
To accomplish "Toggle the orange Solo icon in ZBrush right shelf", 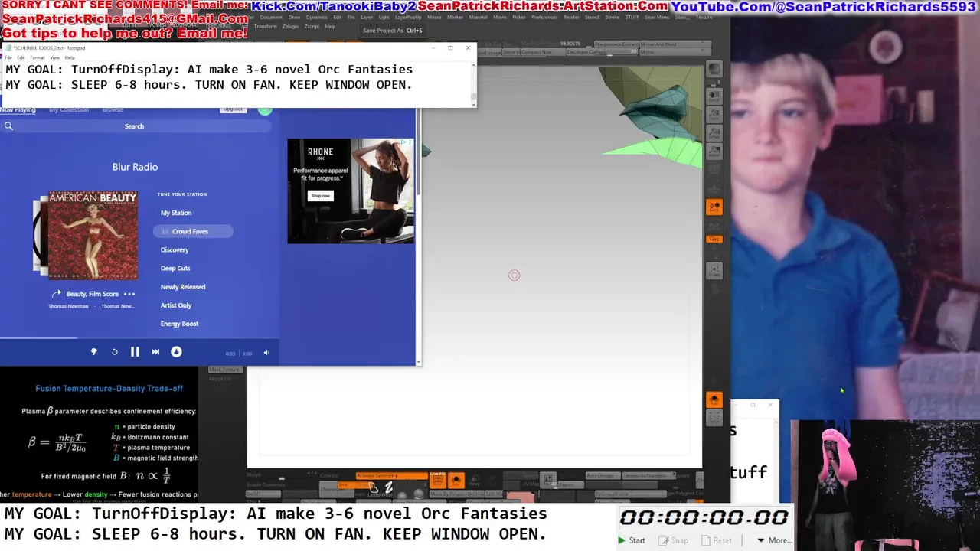I will click(x=714, y=399).
